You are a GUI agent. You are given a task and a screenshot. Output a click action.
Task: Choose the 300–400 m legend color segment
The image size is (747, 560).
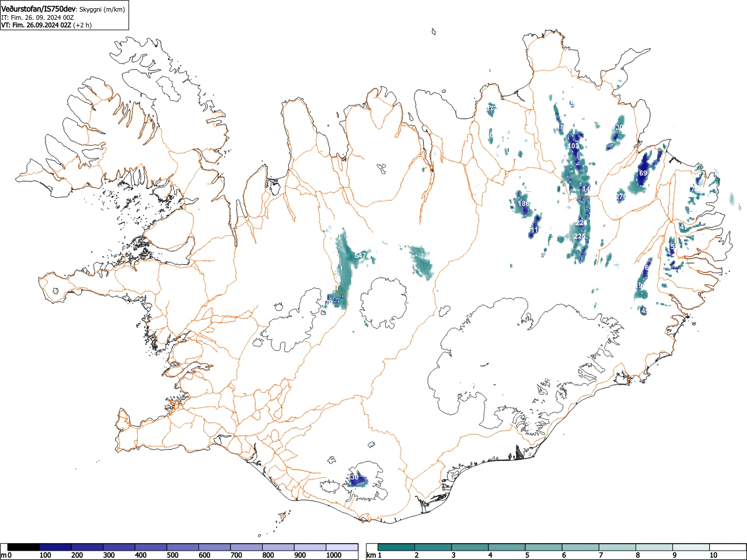click(119, 547)
